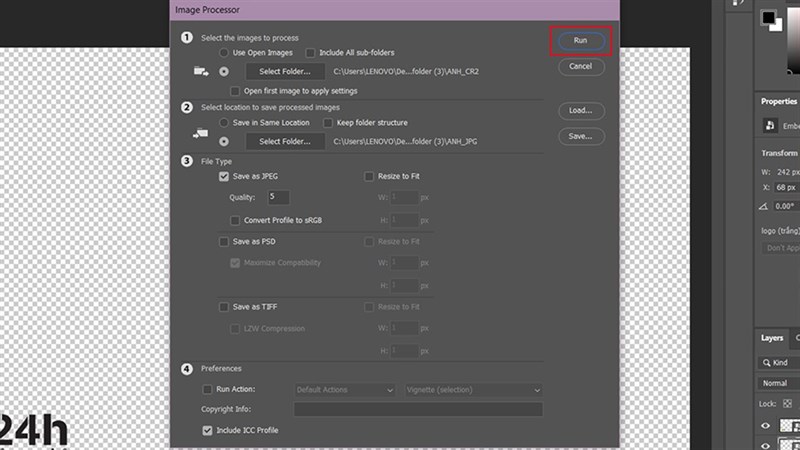Uncheck Include ICC Profile

[x=207, y=430]
